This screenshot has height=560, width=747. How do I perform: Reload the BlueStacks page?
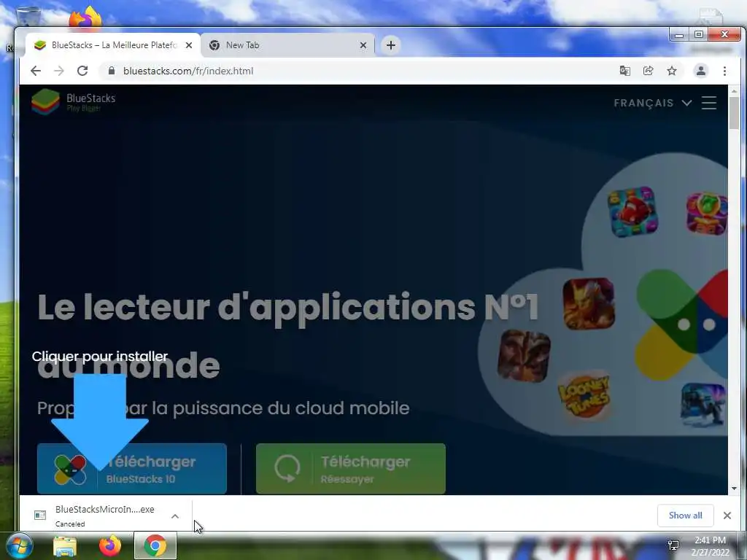coord(82,71)
